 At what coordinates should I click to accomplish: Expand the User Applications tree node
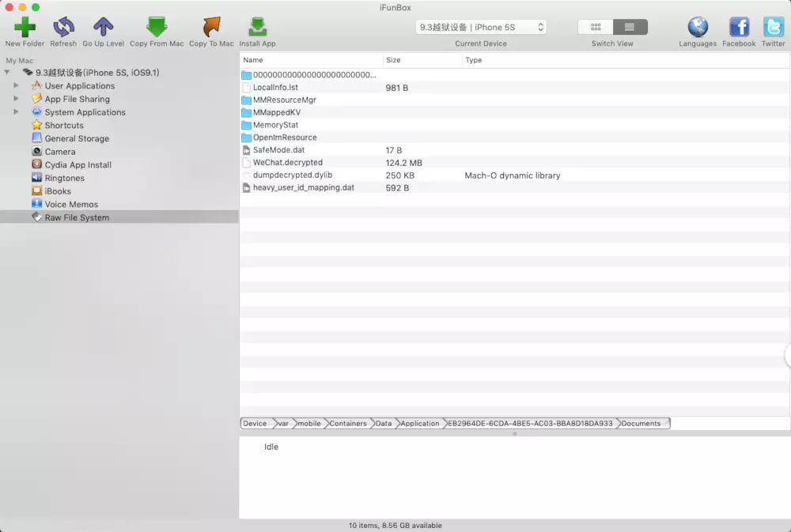(x=17, y=85)
